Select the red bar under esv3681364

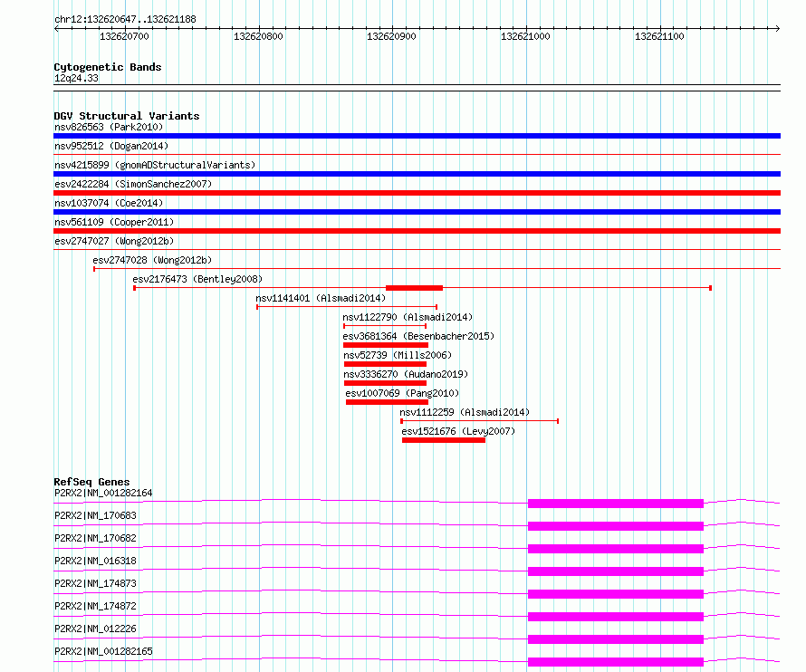[386, 345]
